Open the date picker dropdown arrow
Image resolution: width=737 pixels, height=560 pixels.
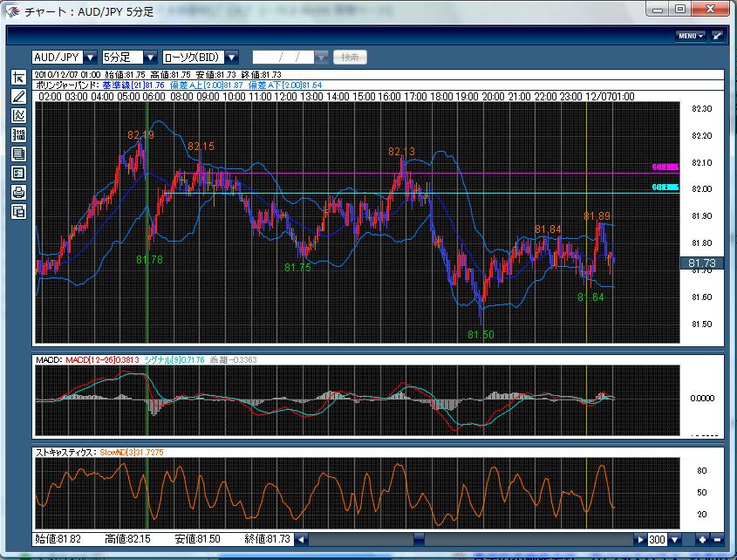coord(322,58)
